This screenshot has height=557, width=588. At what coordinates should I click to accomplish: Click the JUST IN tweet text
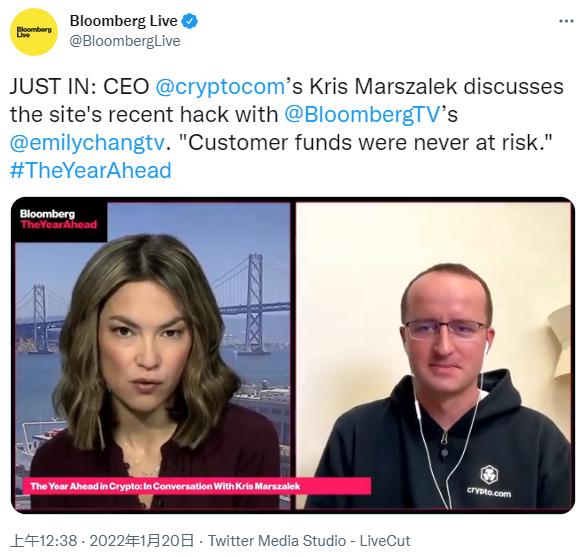pyautogui.click(x=287, y=128)
